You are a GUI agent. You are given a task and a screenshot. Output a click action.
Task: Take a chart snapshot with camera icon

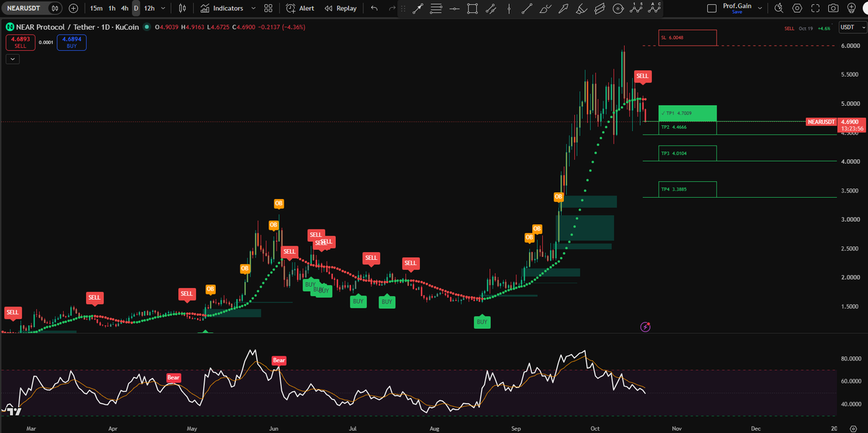click(x=833, y=8)
